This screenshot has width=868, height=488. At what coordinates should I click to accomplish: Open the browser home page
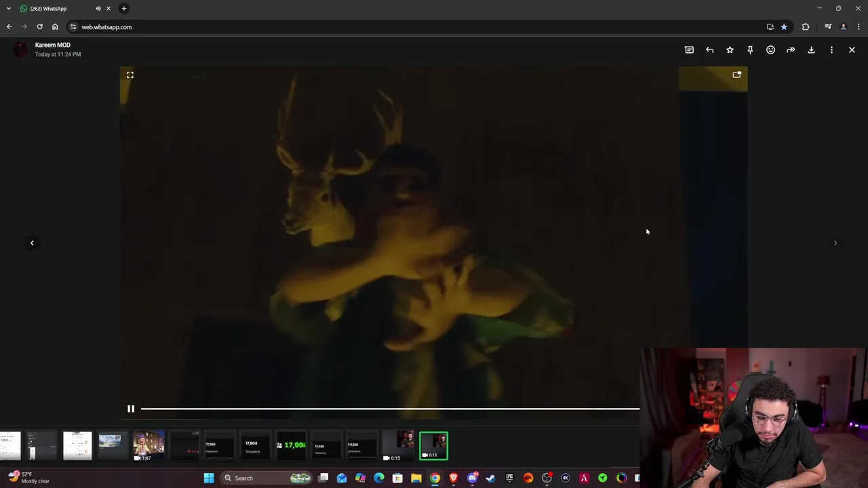pos(55,27)
